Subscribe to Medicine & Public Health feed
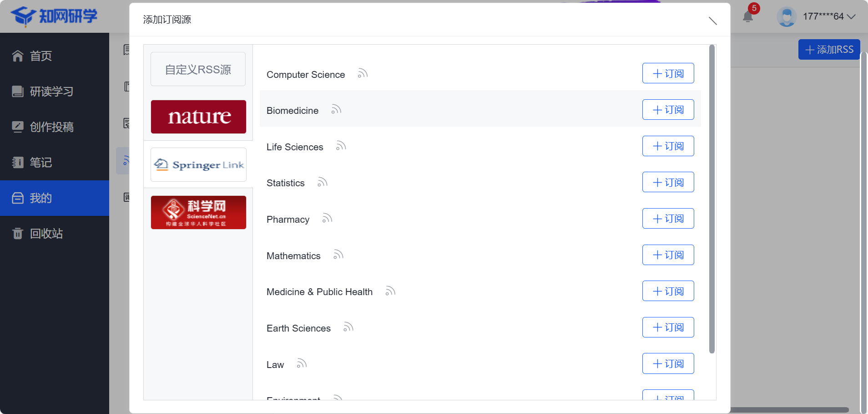This screenshot has height=414, width=868. [668, 291]
